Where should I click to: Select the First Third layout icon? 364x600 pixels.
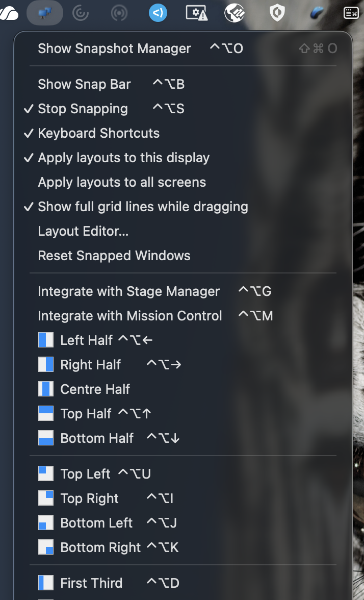(46, 583)
